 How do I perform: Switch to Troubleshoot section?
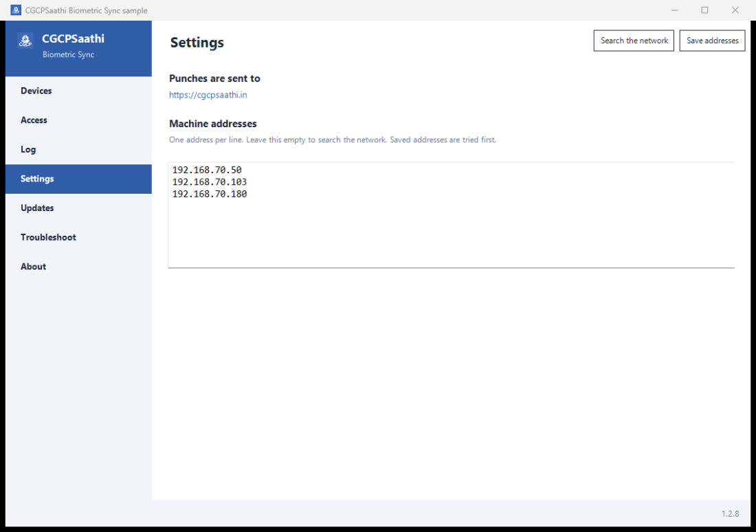point(78,237)
